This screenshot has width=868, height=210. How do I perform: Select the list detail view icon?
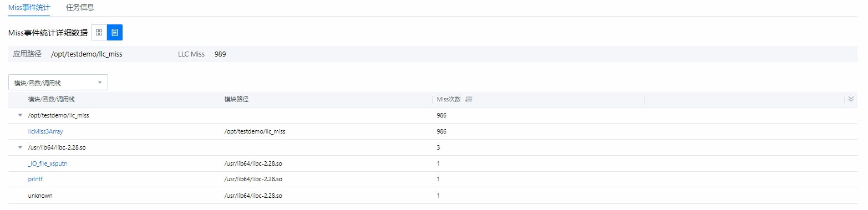[115, 33]
